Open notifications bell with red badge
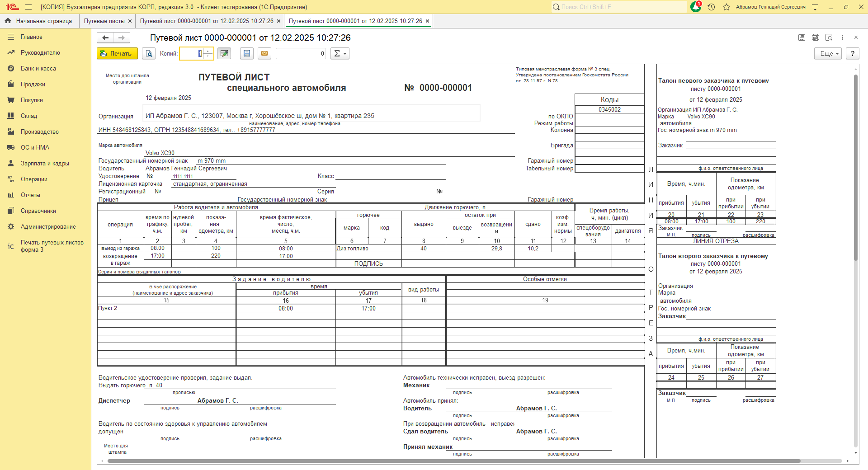This screenshot has width=868, height=470. [x=696, y=7]
